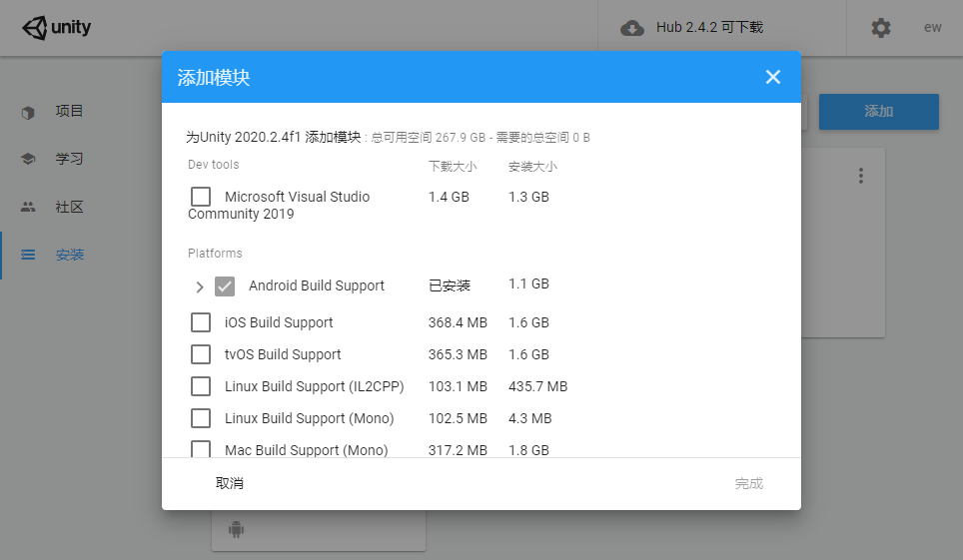Click the Unity logo in header

point(57,28)
